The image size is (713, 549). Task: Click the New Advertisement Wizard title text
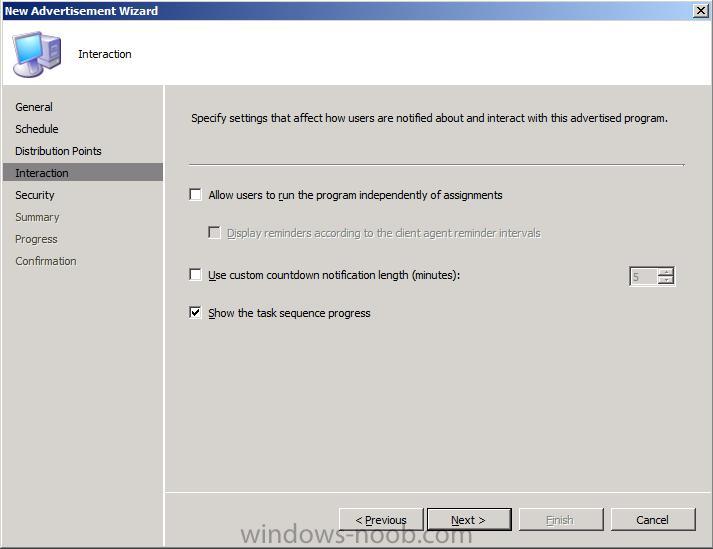coord(81,10)
